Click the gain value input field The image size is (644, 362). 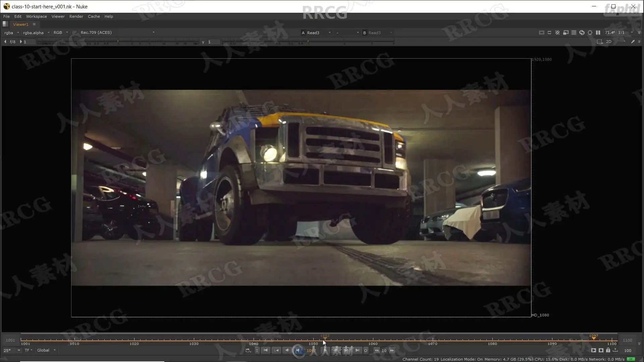pos(30,42)
